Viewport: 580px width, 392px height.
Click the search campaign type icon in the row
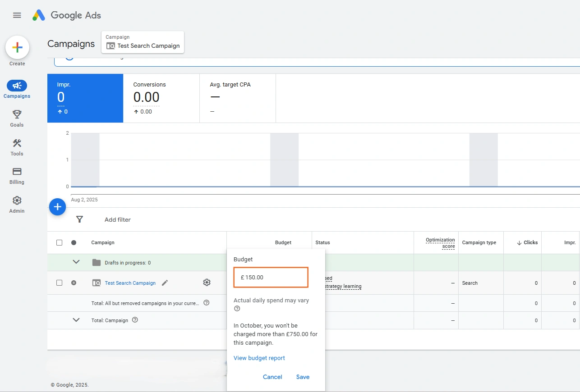click(97, 283)
